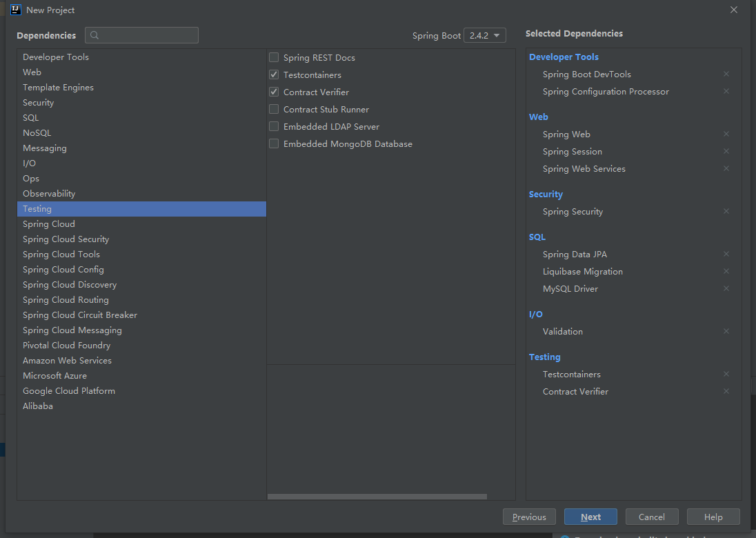Screen dimensions: 756x538
Task: Click the IntelliJ IDEA logo in title bar
Action: click(x=15, y=10)
